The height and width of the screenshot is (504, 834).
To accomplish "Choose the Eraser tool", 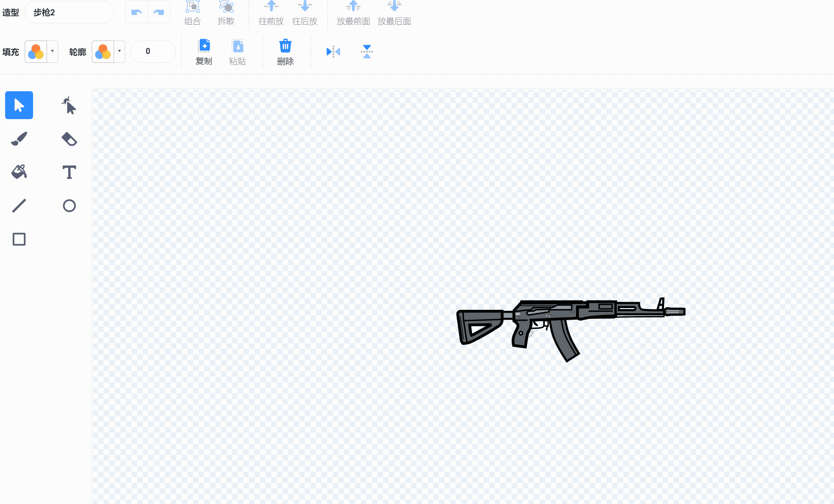I will (x=69, y=139).
